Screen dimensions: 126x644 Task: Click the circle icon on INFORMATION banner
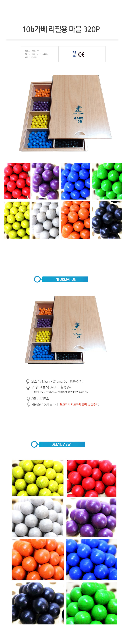[x=38, y=279]
